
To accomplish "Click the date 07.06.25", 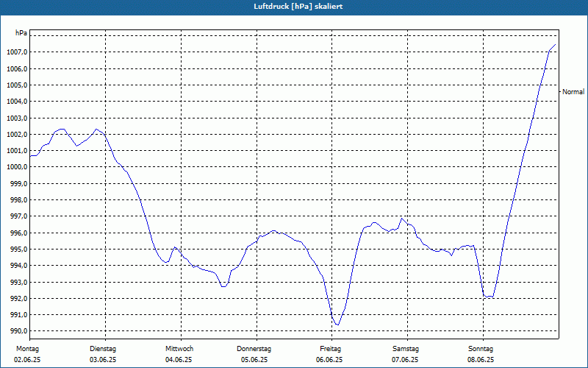I will tap(405, 360).
